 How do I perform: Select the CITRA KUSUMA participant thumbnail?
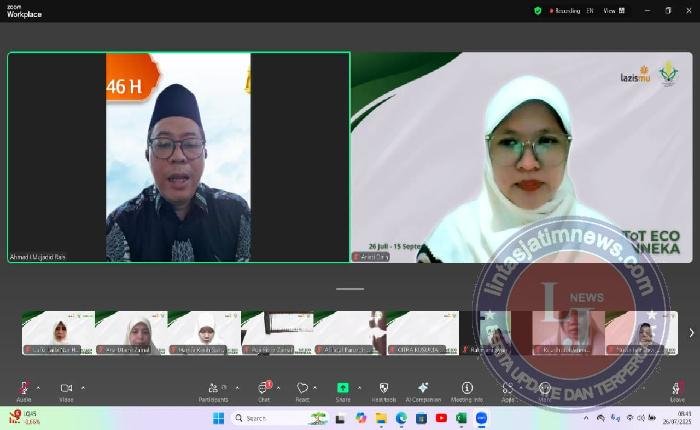pyautogui.click(x=422, y=333)
